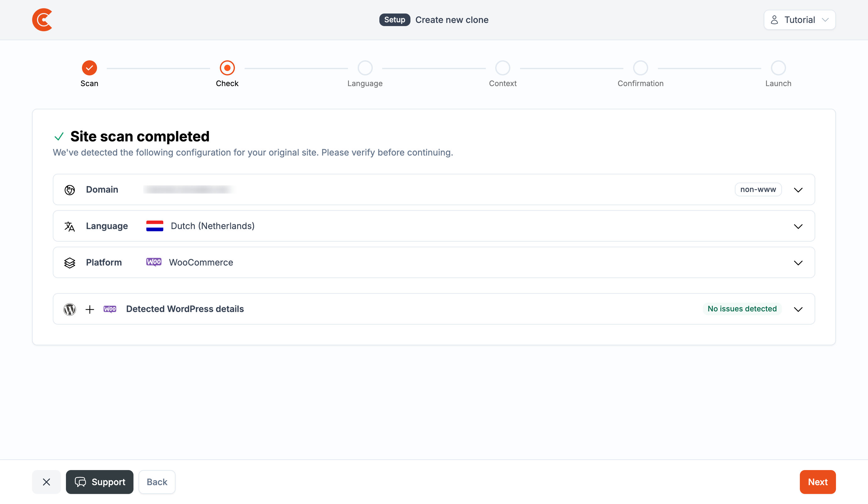868x504 pixels.
Task: Click the chat bubble icon on Support
Action: [x=80, y=482]
